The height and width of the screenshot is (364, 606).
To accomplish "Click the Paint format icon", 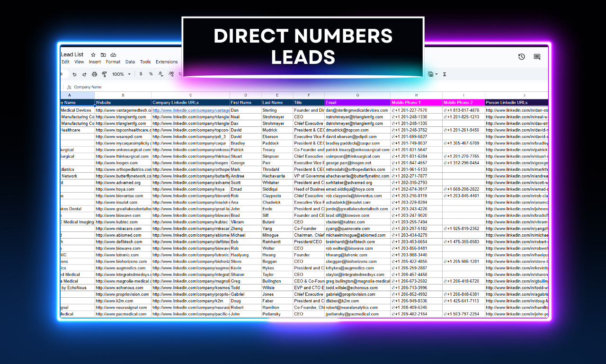I will (104, 74).
